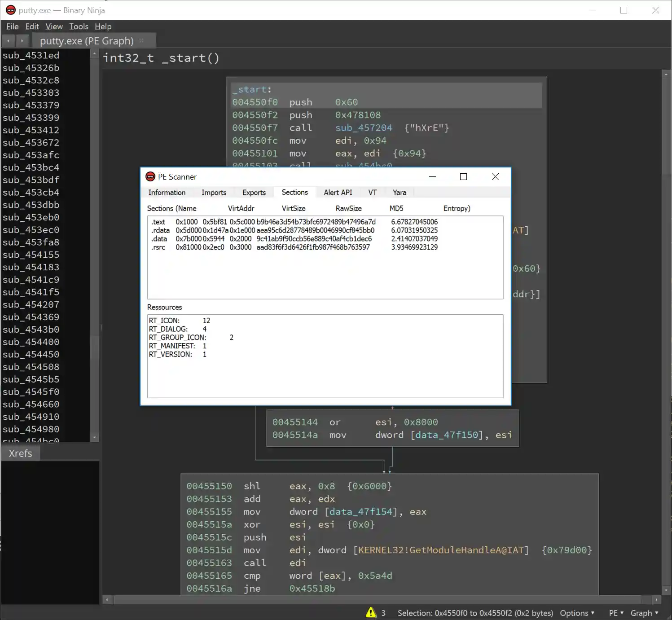
Task: Expand the Graph view mode dropdown
Action: [644, 613]
